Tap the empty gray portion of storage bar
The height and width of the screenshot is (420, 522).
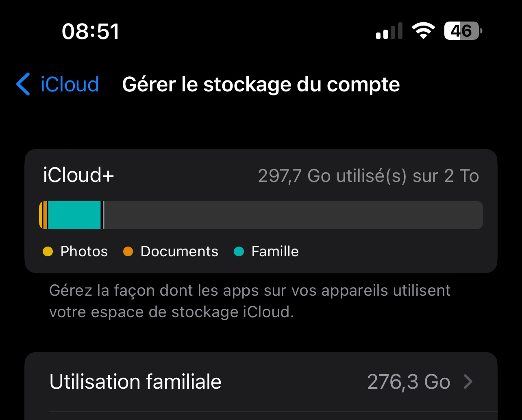(293, 215)
